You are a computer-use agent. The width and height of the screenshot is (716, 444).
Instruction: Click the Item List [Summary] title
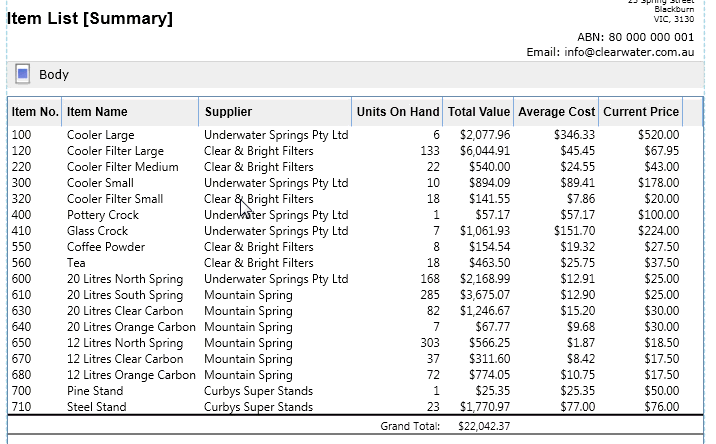(x=90, y=18)
